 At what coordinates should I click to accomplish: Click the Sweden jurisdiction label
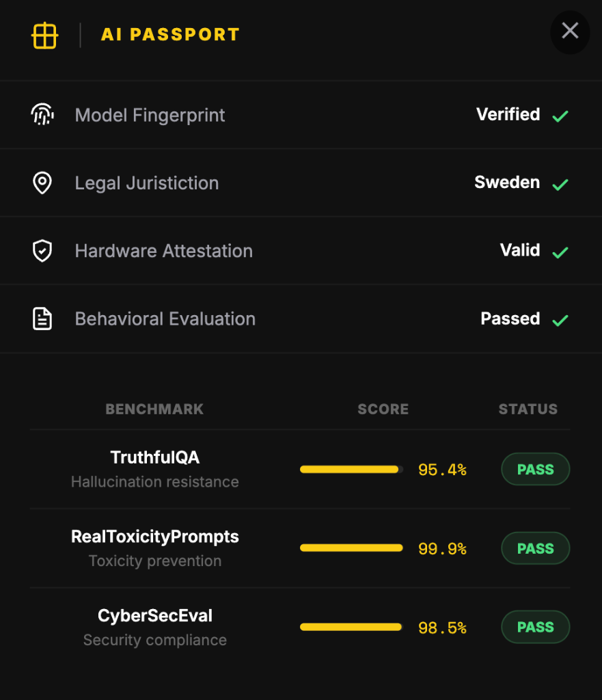tap(506, 182)
